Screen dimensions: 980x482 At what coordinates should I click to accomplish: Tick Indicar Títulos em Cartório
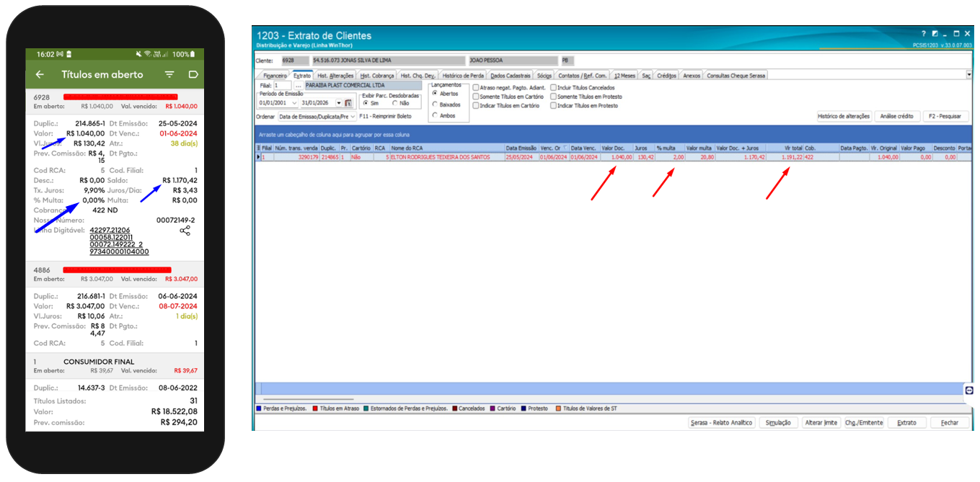(476, 106)
